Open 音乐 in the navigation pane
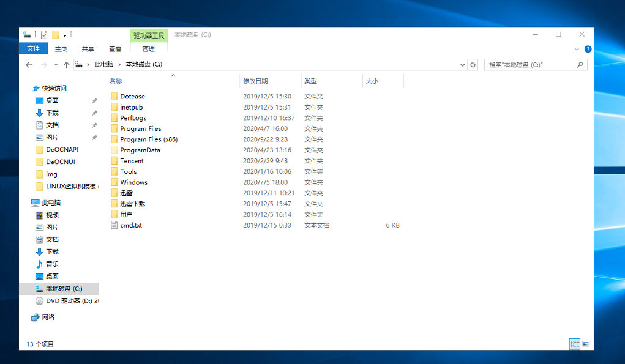This screenshot has height=364, width=625. click(x=52, y=264)
